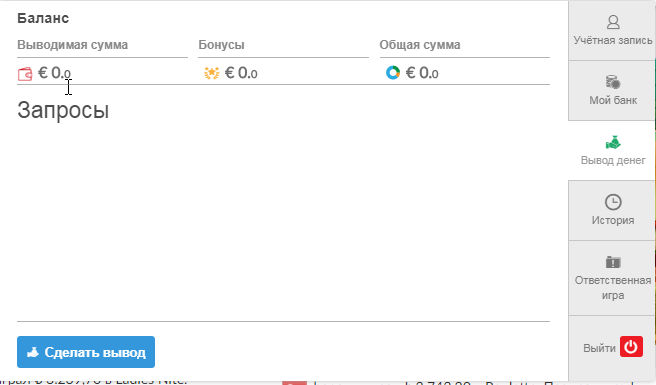Click the green money-hand icon in sidebar
The image size is (656, 385).
click(613, 142)
